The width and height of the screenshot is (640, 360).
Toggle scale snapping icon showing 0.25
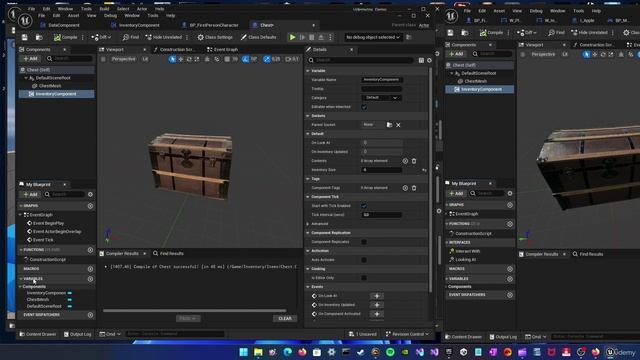pyautogui.click(x=267, y=59)
